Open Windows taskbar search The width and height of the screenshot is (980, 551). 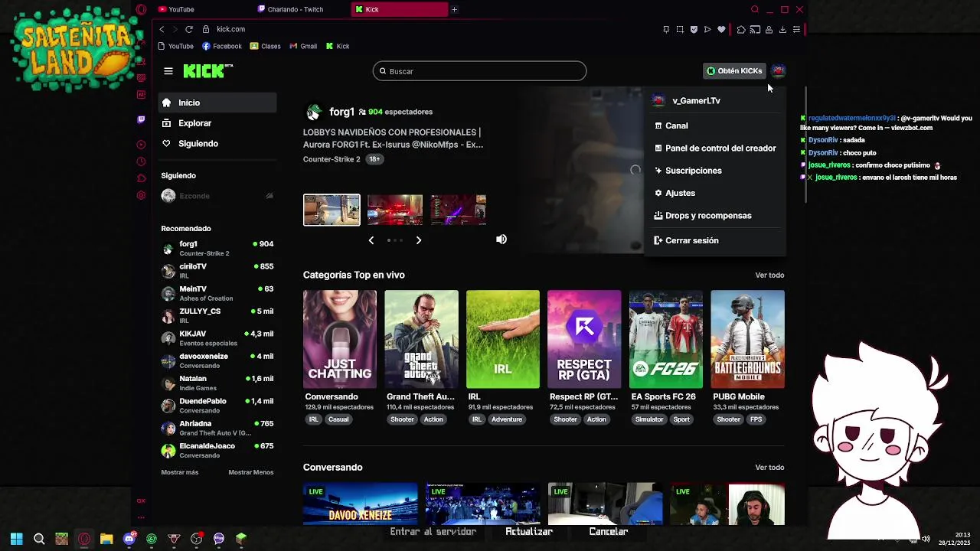pos(39,539)
